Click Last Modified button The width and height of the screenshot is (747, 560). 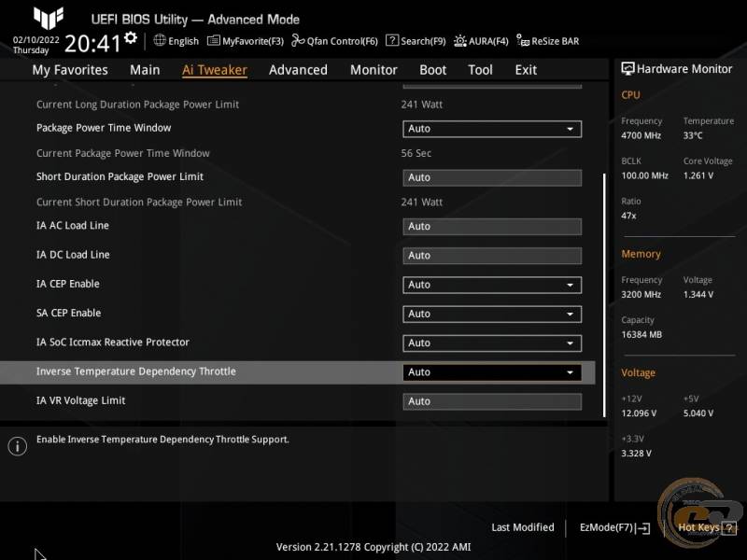(x=523, y=527)
